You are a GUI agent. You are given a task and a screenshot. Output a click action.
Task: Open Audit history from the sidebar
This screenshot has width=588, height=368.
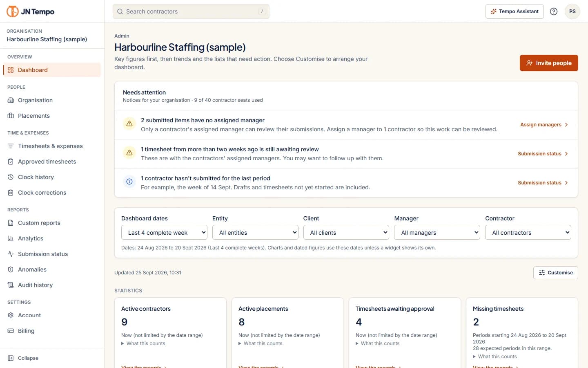tap(52, 285)
